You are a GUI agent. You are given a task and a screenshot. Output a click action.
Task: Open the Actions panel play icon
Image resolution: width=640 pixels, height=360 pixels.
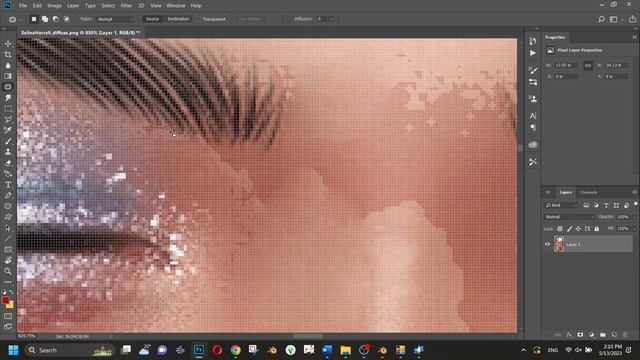pos(533,53)
